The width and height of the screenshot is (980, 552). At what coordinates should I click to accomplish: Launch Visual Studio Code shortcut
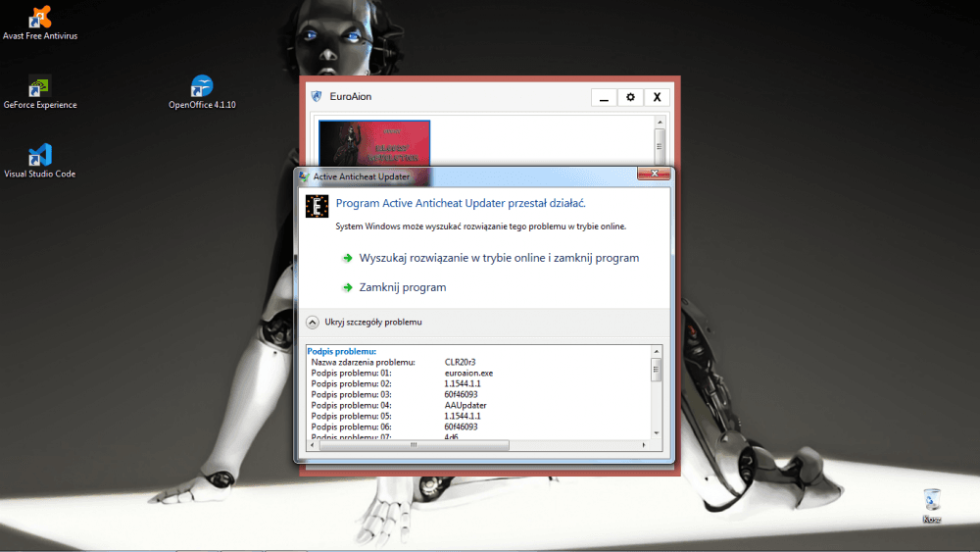40,156
